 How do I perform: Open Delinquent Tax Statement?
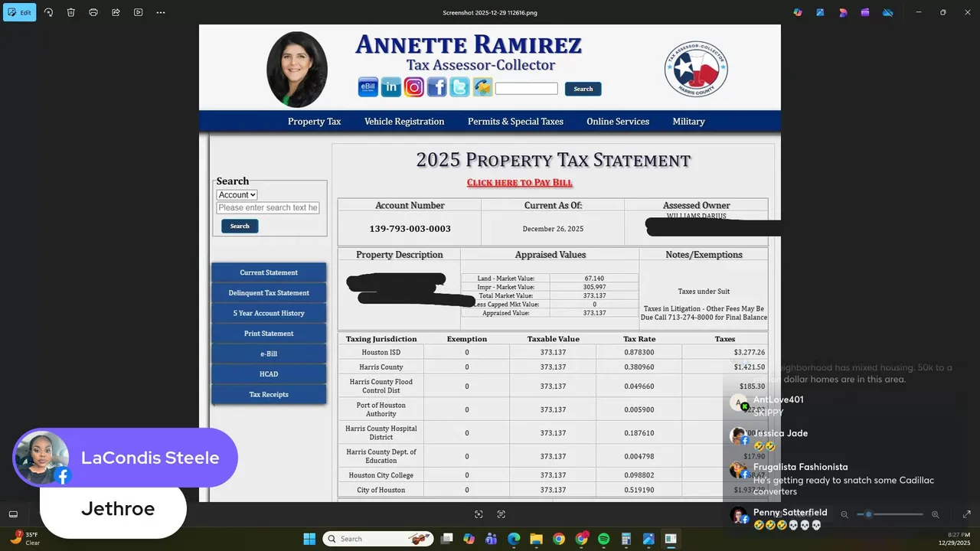[x=269, y=293]
